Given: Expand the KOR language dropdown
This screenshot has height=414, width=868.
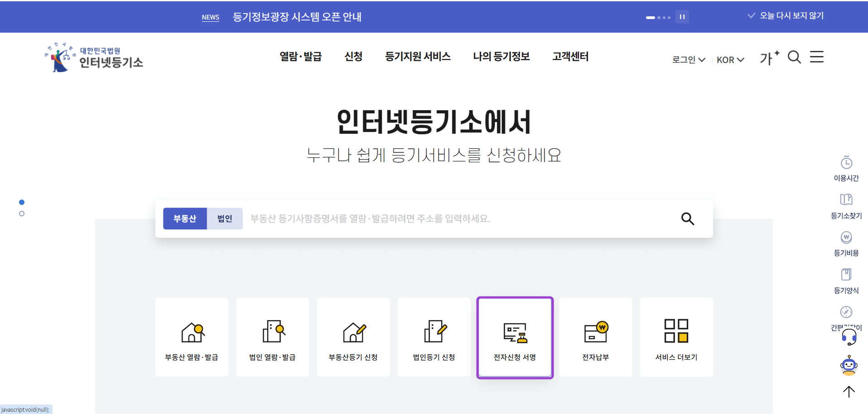Looking at the screenshot, I should pos(730,60).
